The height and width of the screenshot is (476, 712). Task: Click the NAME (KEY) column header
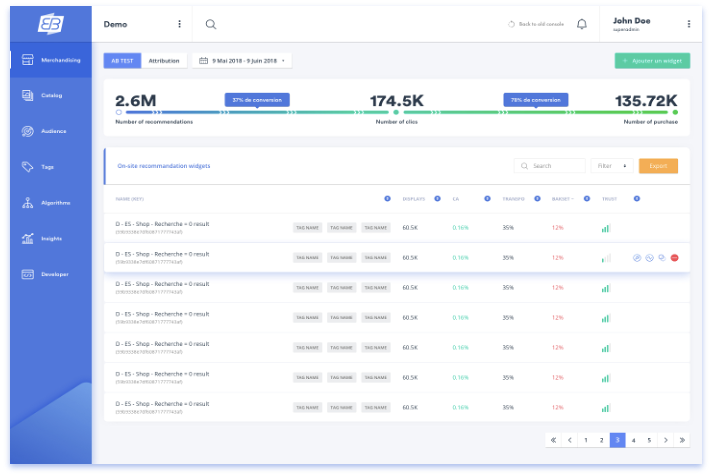tap(129, 199)
